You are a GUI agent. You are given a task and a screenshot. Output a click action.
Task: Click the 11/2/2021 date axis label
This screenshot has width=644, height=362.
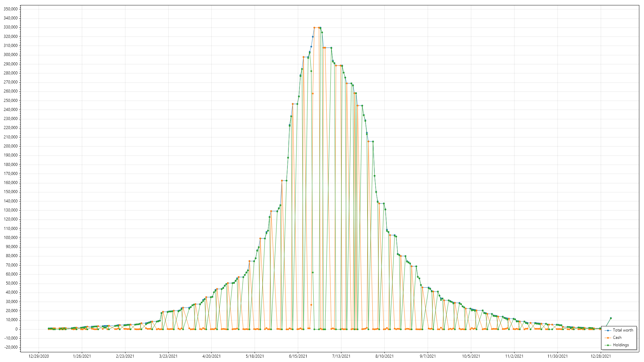514,356
